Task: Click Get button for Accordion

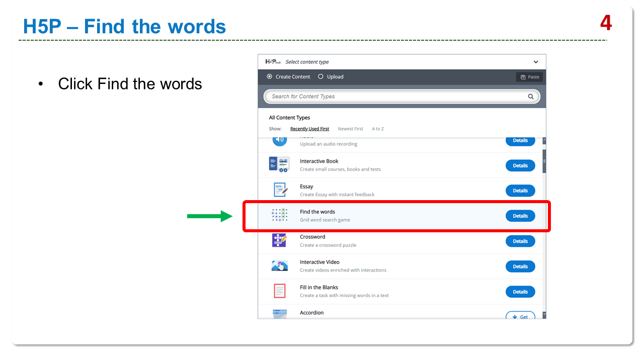Action: [x=520, y=316]
